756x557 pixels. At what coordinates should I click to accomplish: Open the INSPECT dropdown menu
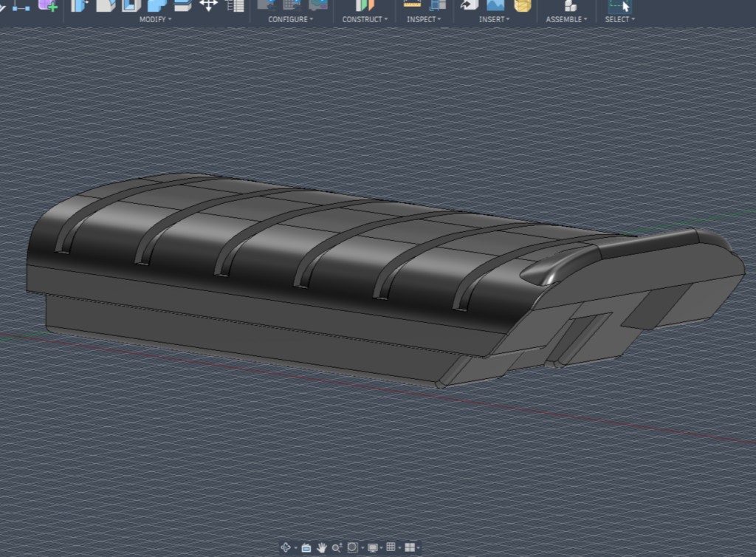(424, 19)
